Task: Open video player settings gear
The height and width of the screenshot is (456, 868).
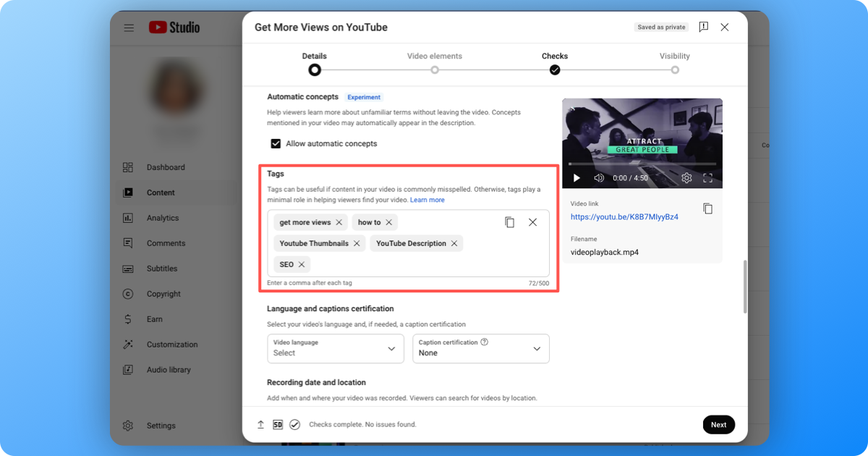Action: [686, 178]
